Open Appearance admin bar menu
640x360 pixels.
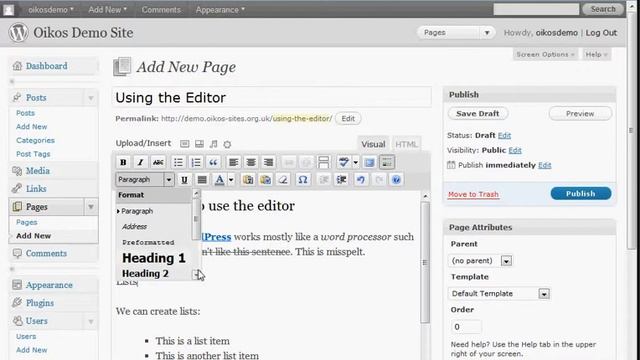tap(220, 9)
